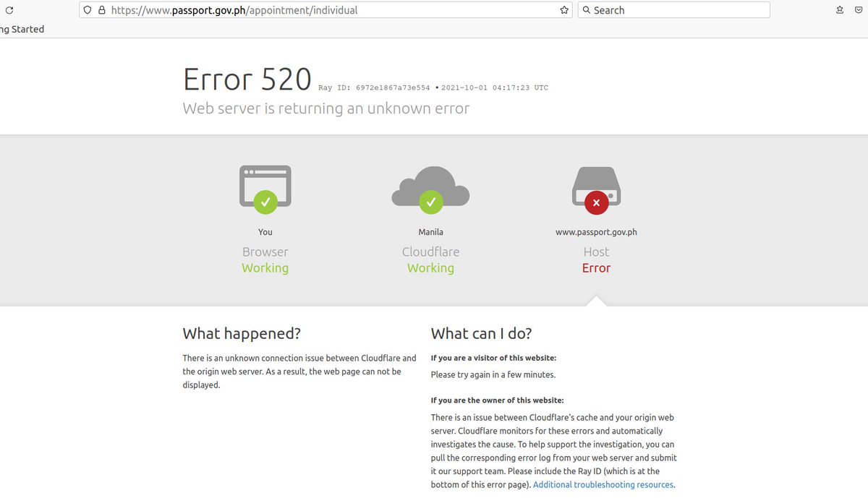Viewport: 868px width, 498px height.
Task: Reload the page with the refresh icon
Action: [x=9, y=10]
